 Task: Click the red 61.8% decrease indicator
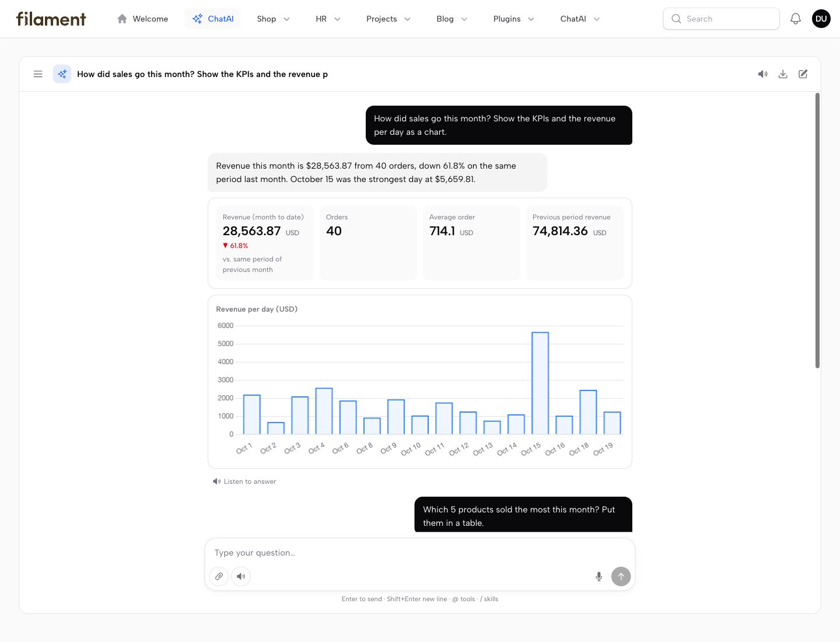(236, 246)
